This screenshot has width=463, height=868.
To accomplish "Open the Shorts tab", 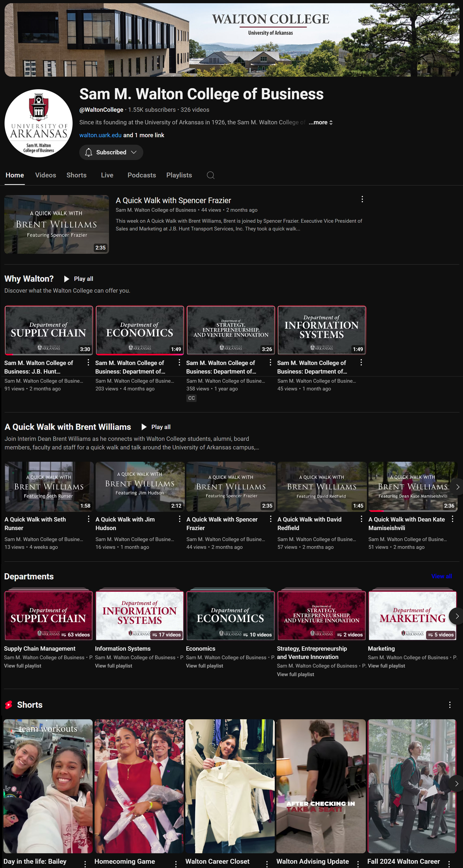I will [x=76, y=175].
